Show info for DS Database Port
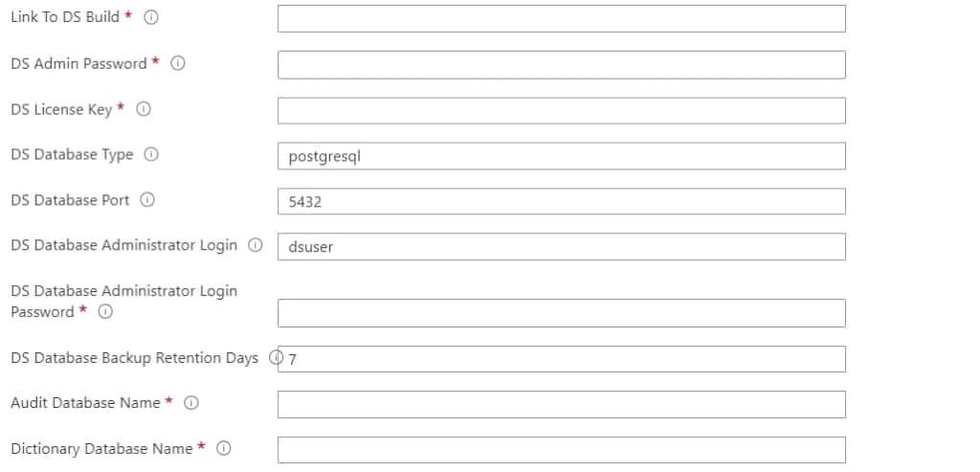 [146, 200]
